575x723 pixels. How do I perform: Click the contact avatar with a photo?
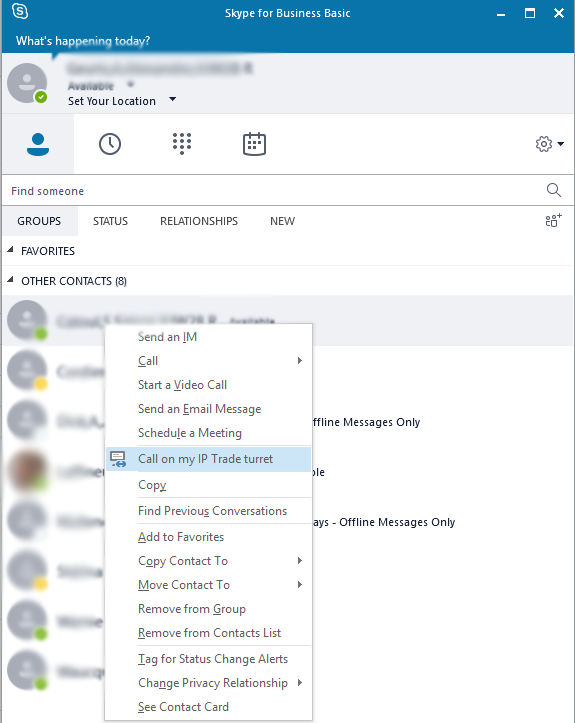27,470
